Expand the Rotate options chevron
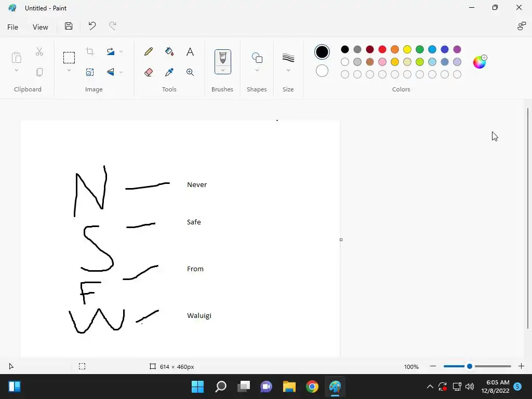Screen dimensions: 532x399 click(121, 51)
